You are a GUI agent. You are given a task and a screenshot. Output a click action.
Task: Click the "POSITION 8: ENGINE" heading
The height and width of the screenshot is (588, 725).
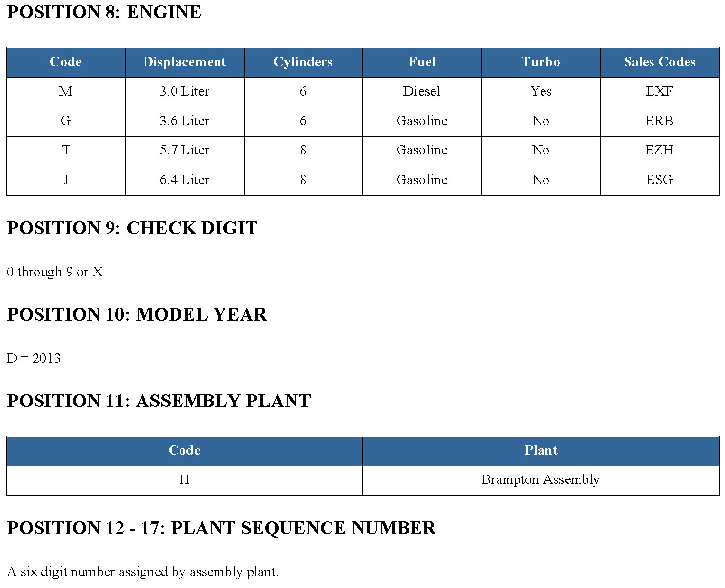click(104, 12)
